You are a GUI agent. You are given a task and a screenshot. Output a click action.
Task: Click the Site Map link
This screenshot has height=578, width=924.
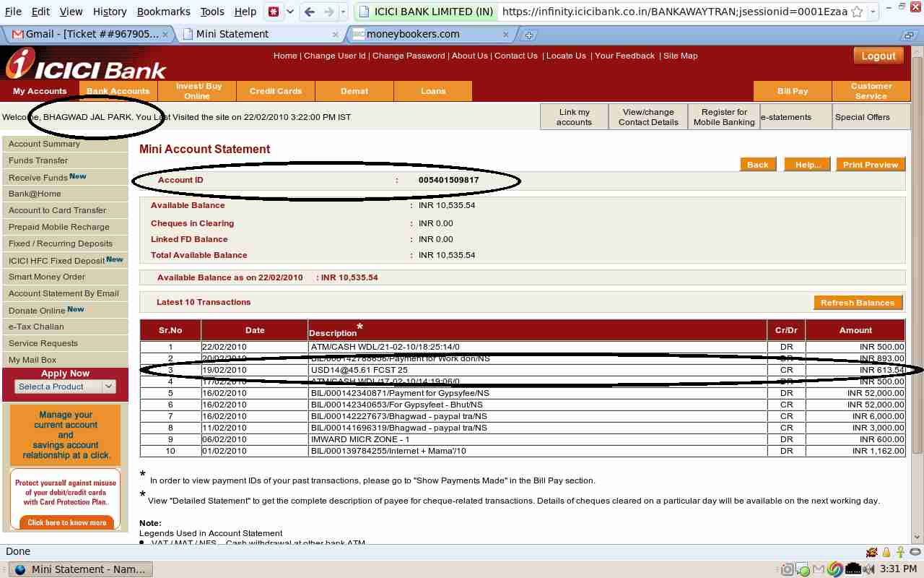click(681, 56)
